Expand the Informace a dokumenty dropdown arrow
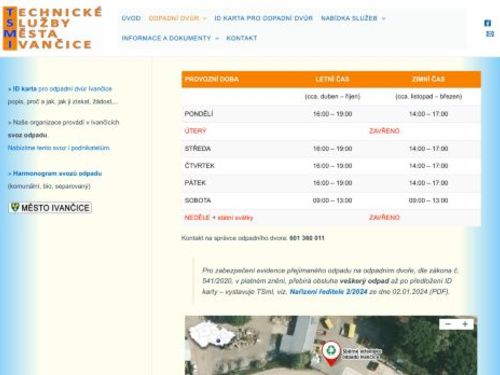This screenshot has height=375, width=500. [x=217, y=38]
